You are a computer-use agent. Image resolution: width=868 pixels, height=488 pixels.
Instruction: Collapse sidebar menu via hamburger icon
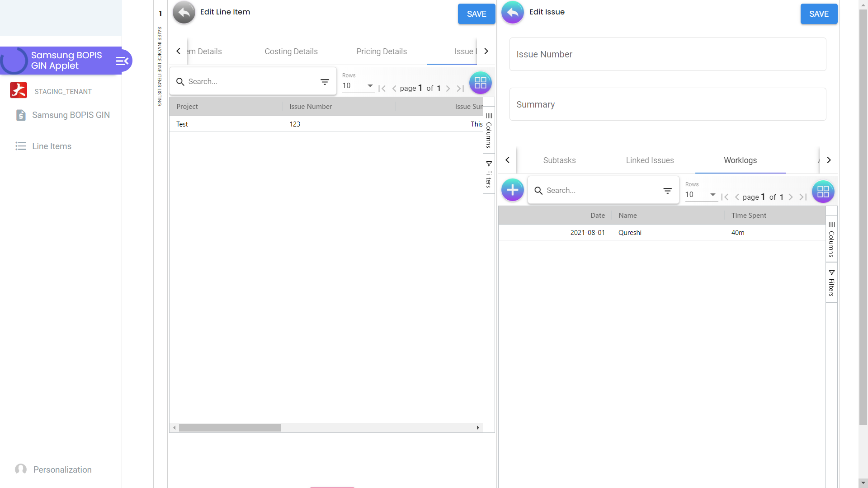point(122,61)
